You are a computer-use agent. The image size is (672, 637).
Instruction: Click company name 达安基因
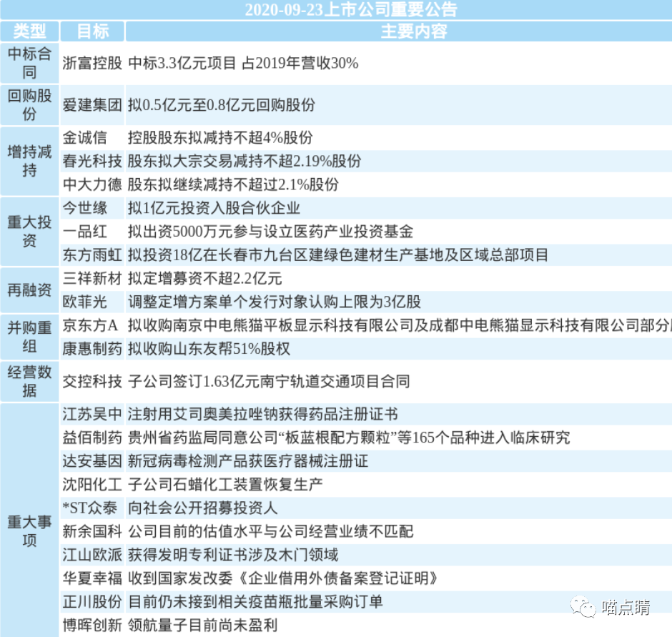coord(92,461)
